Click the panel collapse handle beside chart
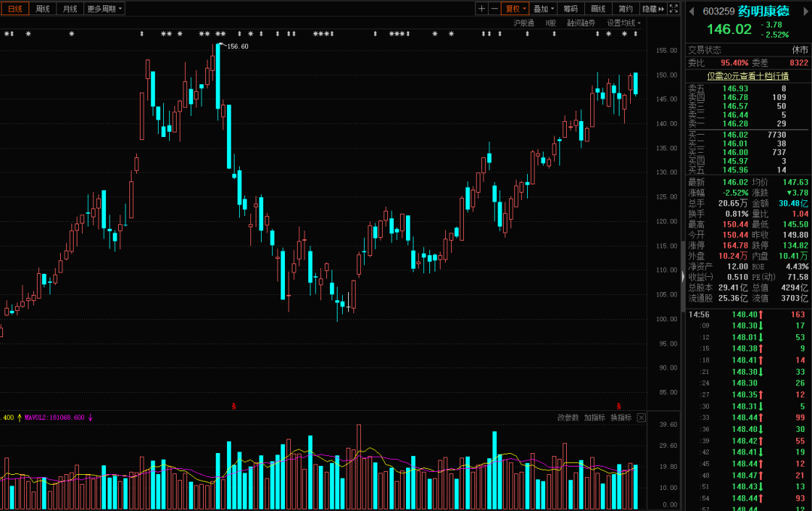 (683, 277)
